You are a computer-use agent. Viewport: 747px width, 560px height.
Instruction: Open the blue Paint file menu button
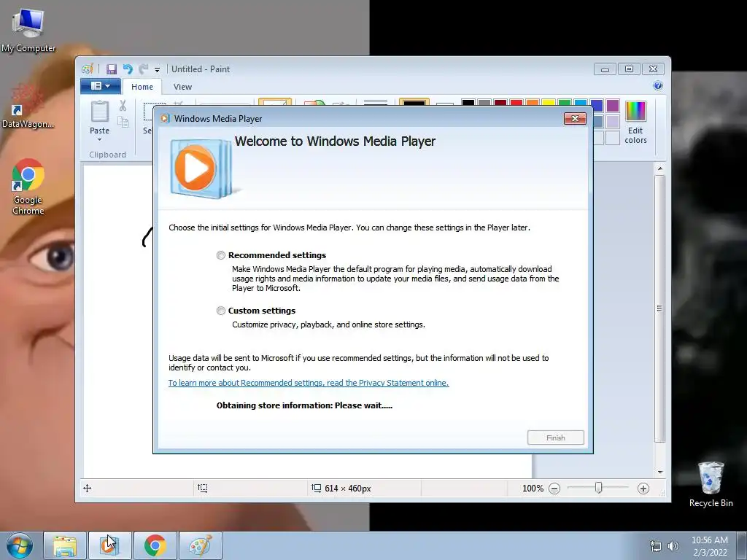[101, 86]
